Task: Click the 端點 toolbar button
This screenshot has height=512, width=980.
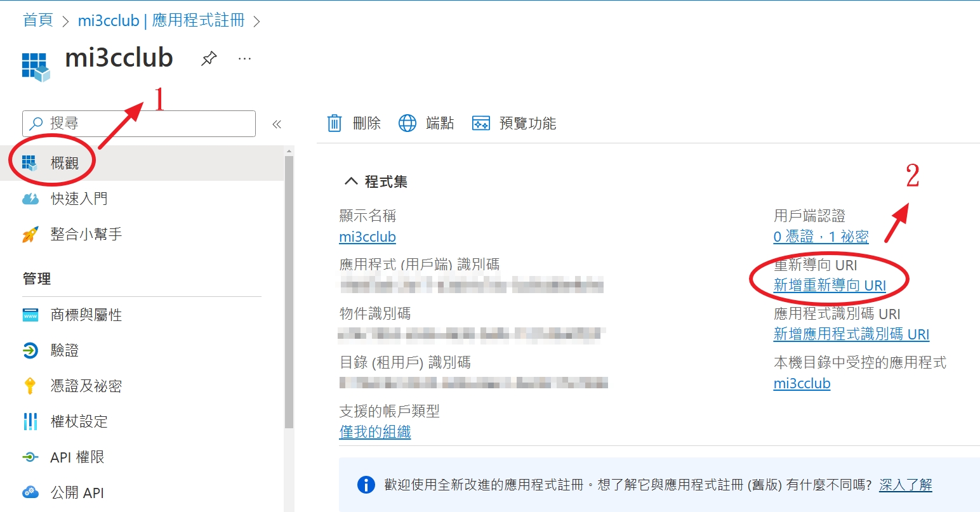Action: pyautogui.click(x=426, y=123)
